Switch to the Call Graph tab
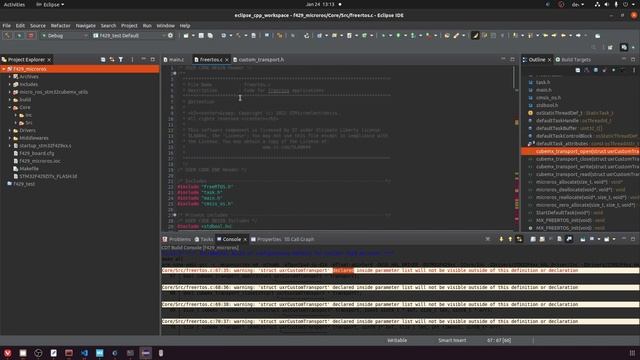Screen dimensions: 640x360 tap(299, 239)
